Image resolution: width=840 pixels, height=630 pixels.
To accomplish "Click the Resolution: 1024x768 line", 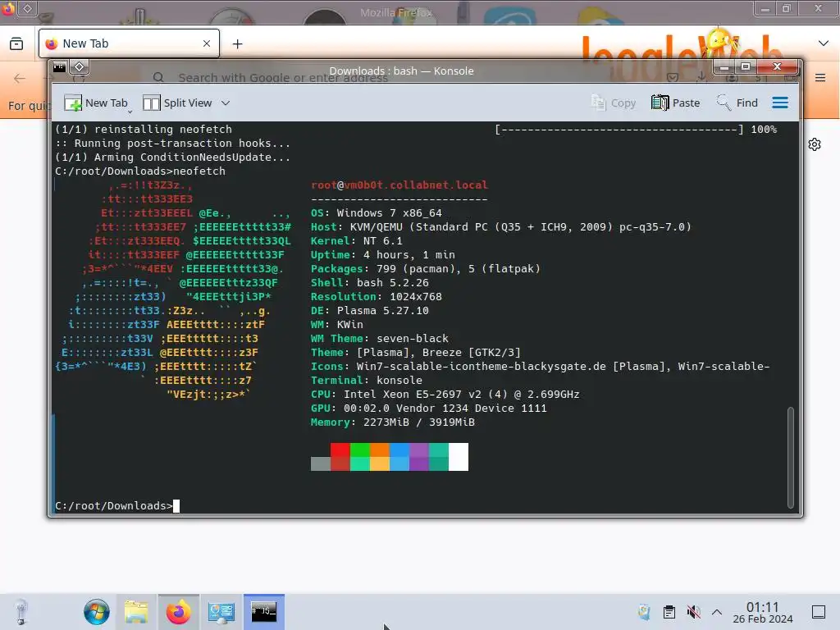I will pos(376,296).
